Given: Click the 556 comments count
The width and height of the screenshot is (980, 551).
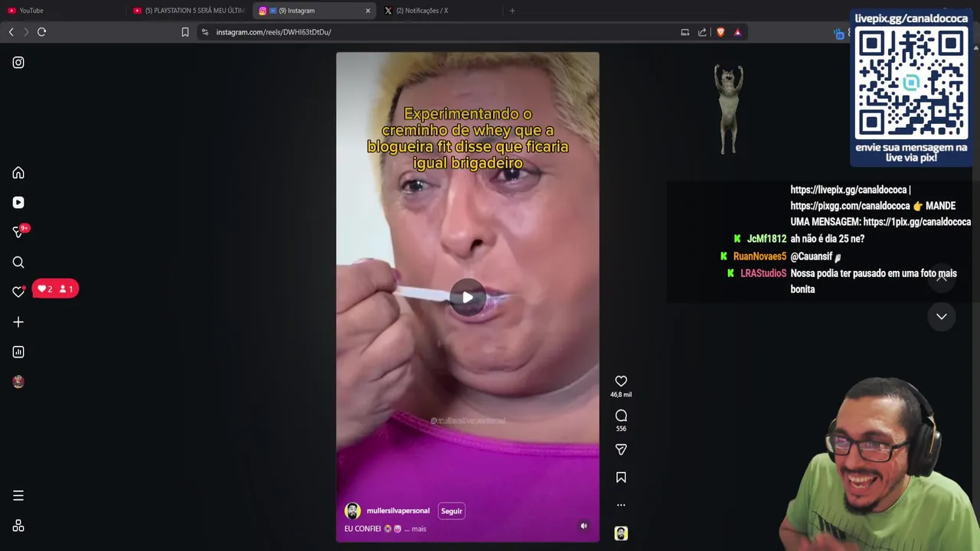Looking at the screenshot, I should [621, 429].
